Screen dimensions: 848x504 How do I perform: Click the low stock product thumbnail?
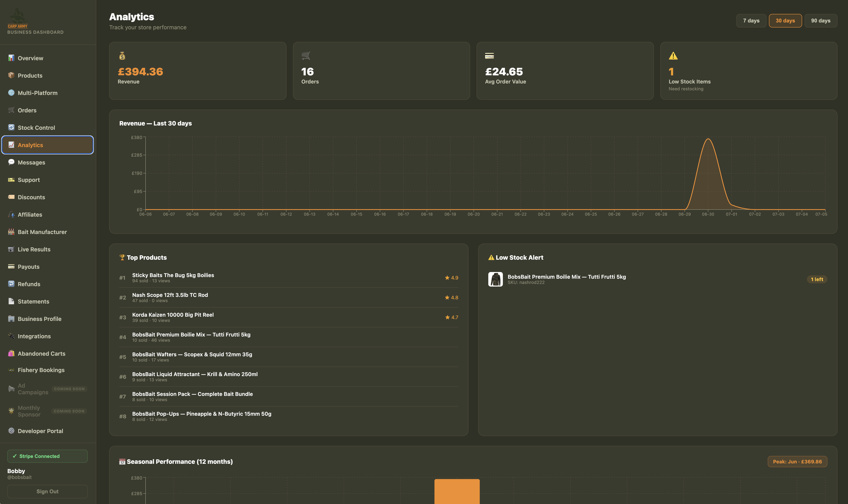pyautogui.click(x=495, y=279)
